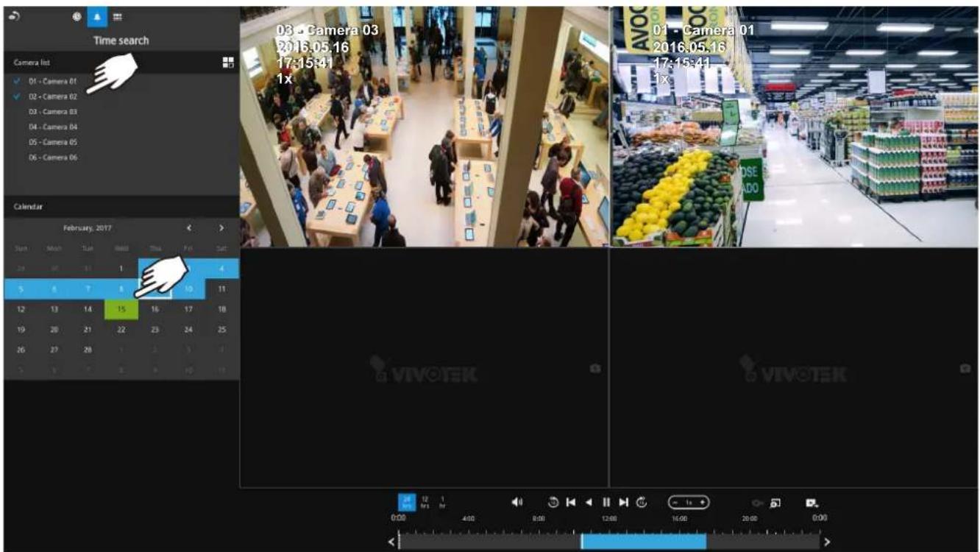Select February 1 in the calendar
The height and width of the screenshot is (552, 980).
[121, 269]
